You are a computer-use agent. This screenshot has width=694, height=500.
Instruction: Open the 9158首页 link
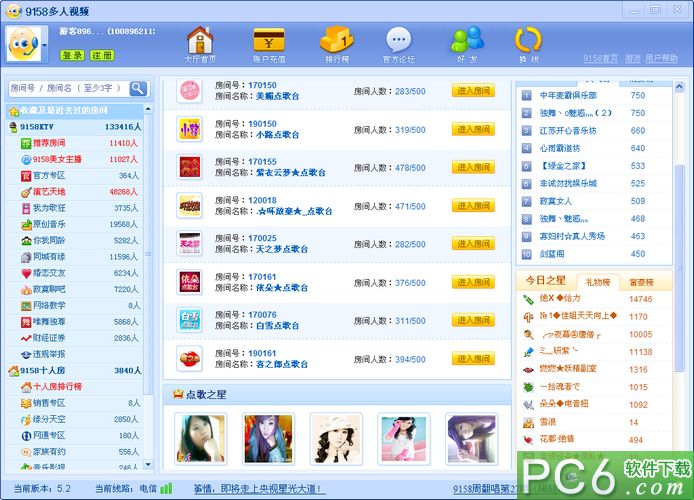[x=600, y=58]
